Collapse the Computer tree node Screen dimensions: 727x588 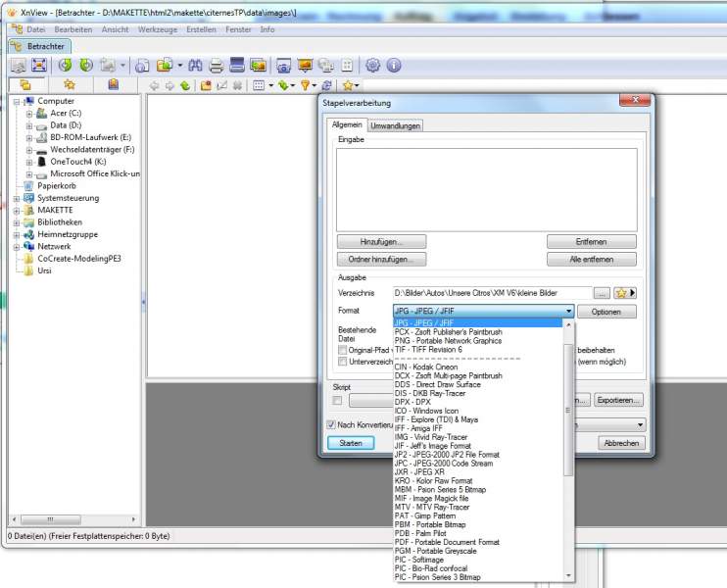coord(17,102)
